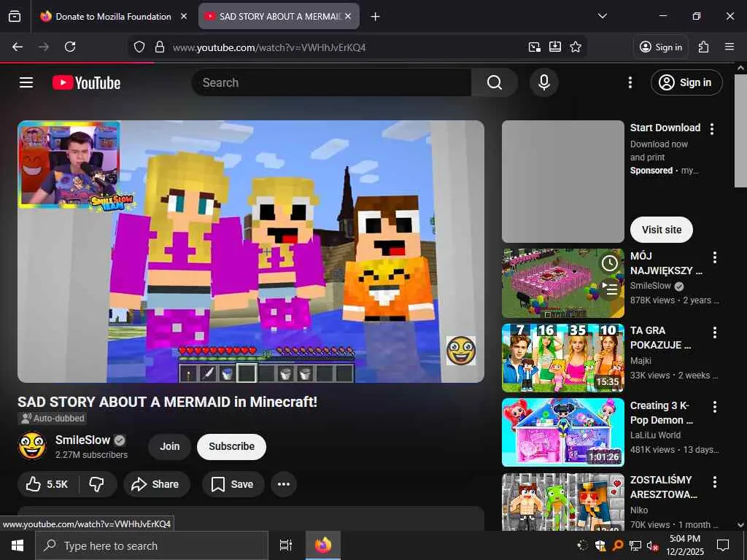Expand the list all tabs chevron
The height and width of the screenshot is (560, 747).
(602, 16)
